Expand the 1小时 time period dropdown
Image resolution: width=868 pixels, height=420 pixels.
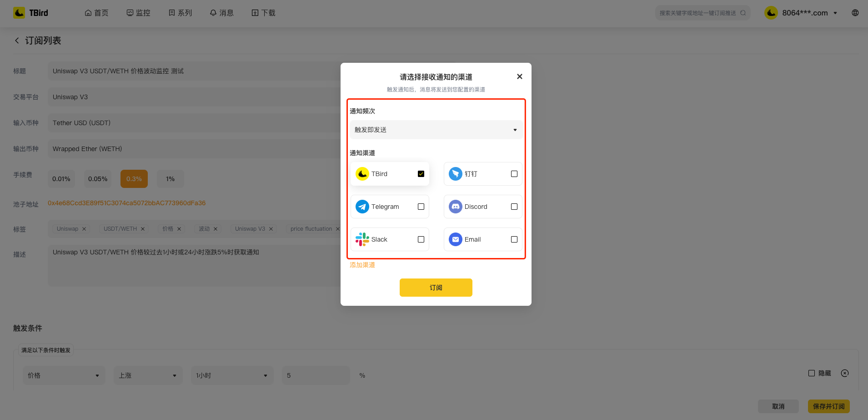point(231,375)
